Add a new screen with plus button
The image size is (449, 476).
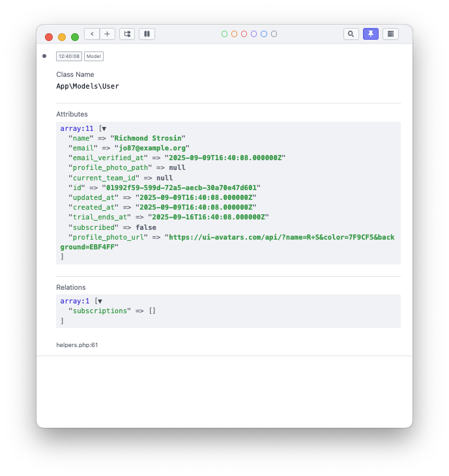tap(108, 34)
